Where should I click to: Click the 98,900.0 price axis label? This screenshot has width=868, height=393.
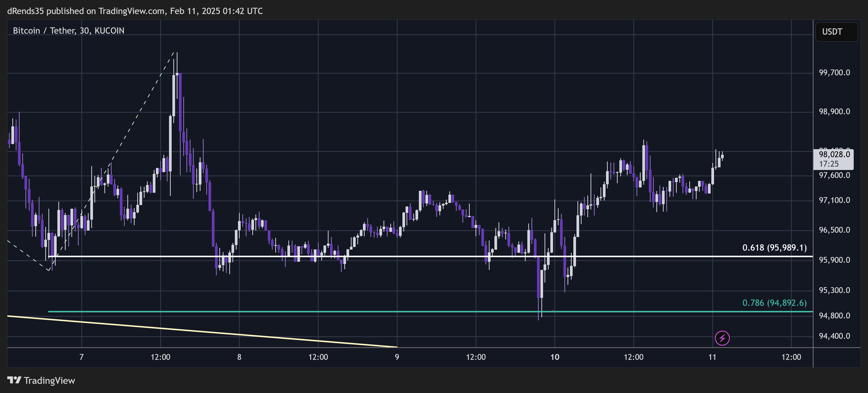click(x=834, y=112)
